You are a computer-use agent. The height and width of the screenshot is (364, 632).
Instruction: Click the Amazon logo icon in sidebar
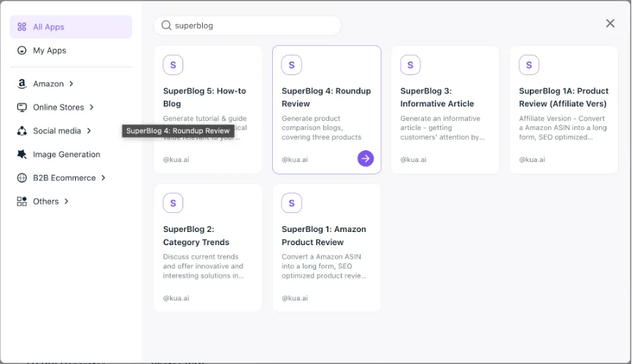pos(22,84)
